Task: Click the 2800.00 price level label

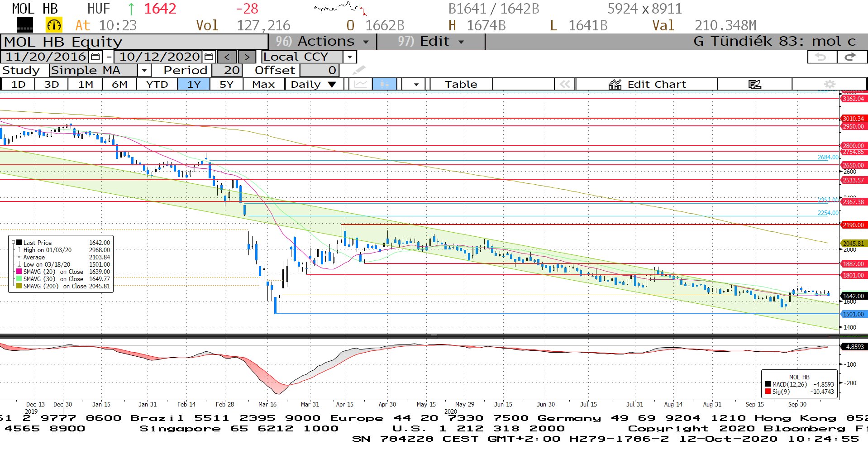Action: 853,146
